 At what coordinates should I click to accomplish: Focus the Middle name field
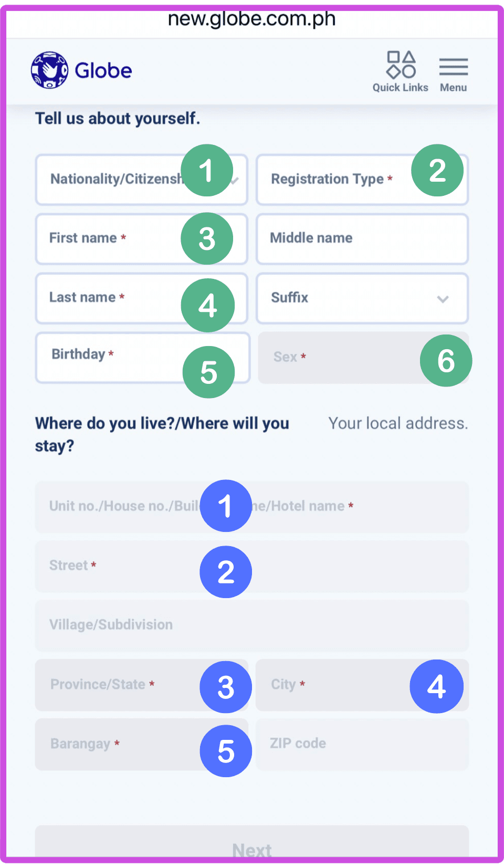[362, 239]
